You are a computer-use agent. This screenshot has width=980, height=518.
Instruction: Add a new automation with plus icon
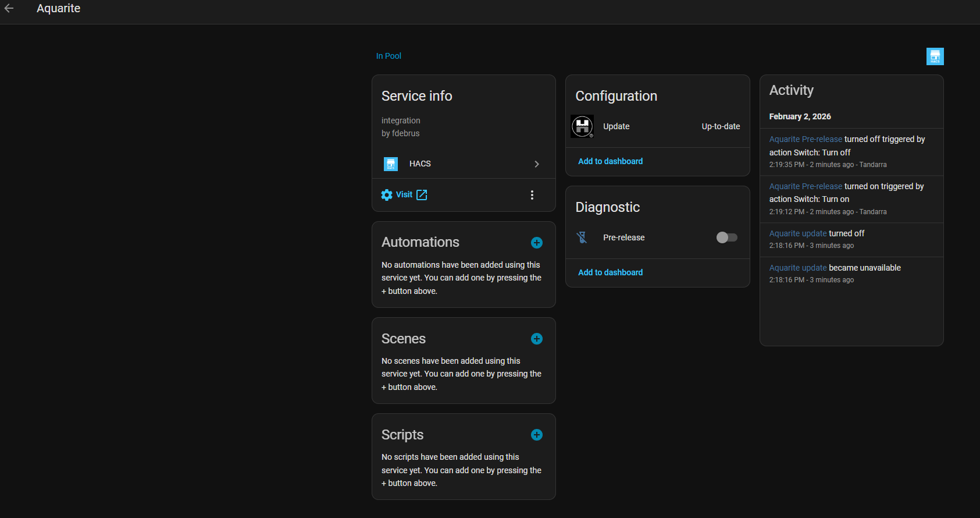click(536, 243)
